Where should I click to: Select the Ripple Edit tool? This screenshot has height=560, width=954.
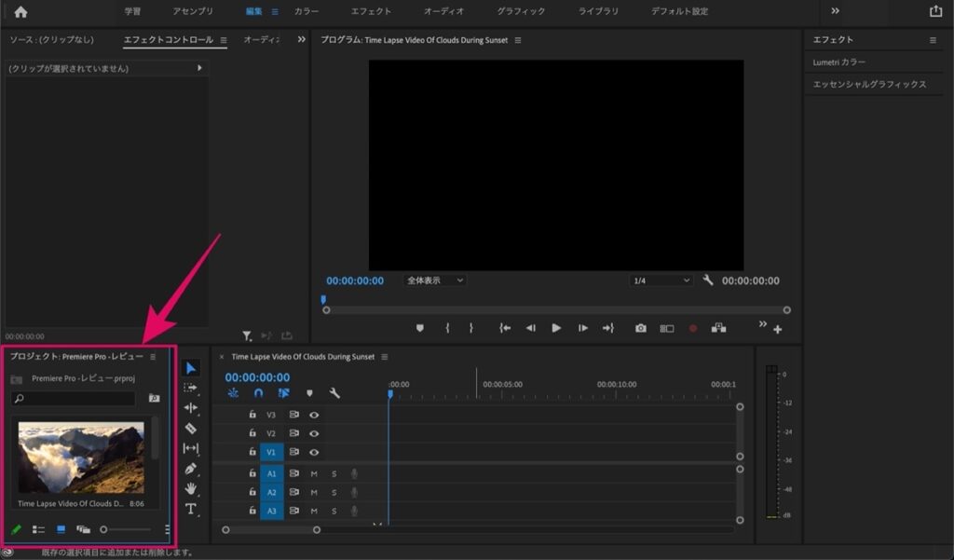(190, 408)
